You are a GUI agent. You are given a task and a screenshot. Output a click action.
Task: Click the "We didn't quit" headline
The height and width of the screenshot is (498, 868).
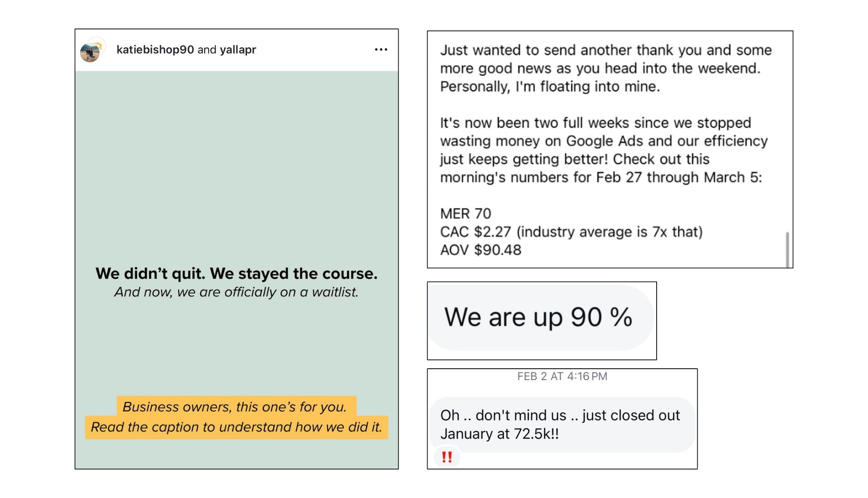[237, 274]
